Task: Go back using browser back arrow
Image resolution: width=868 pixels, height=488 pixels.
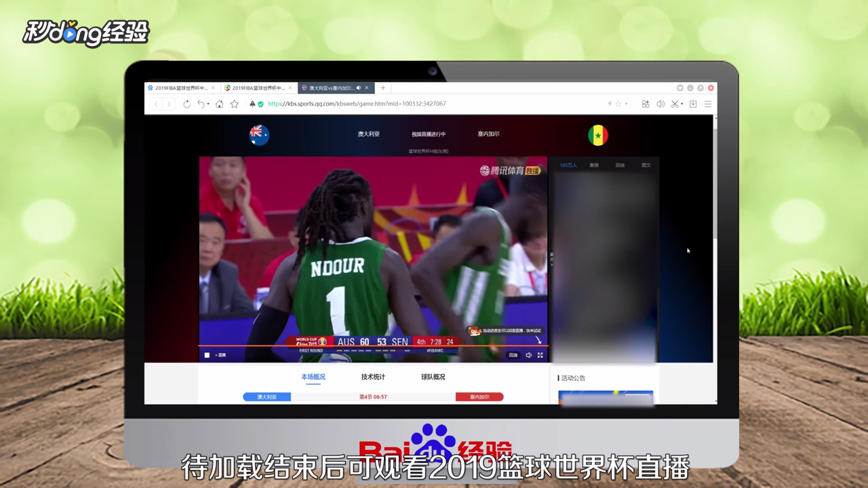Action: (156, 104)
